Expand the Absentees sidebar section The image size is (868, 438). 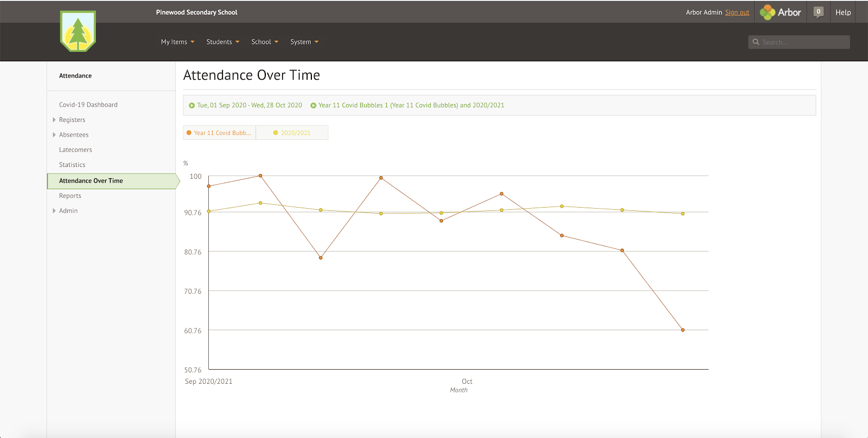(54, 135)
